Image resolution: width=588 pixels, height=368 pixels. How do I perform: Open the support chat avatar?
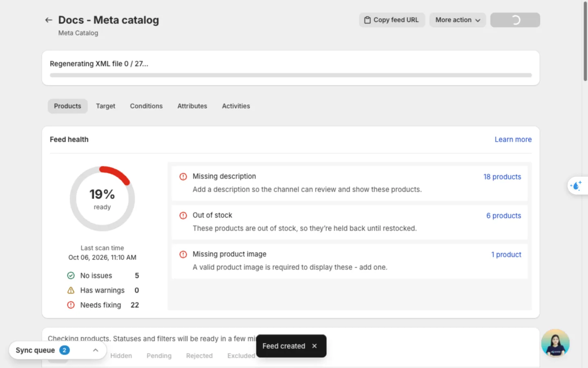click(555, 343)
